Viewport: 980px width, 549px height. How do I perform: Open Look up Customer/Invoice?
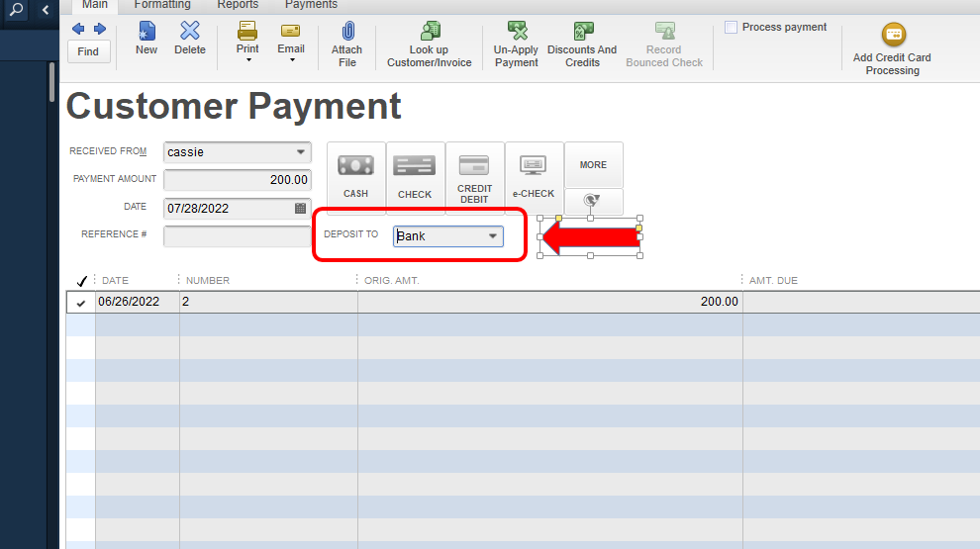point(430,45)
